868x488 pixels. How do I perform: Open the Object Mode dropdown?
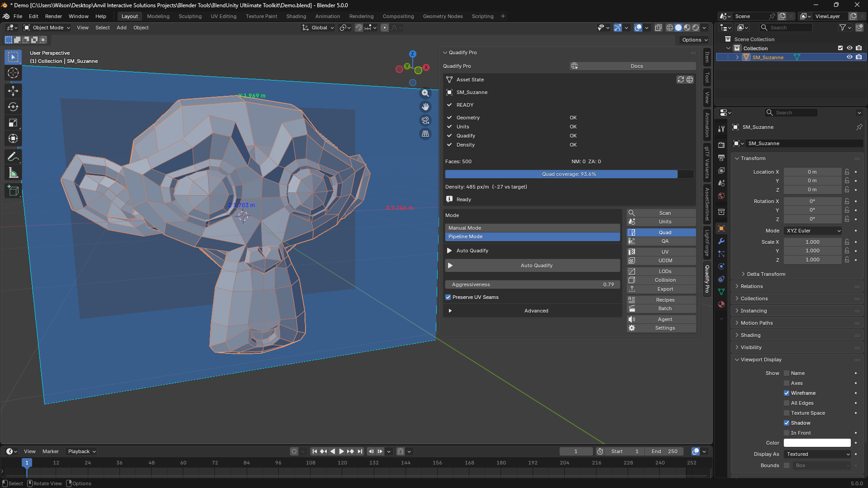point(48,28)
